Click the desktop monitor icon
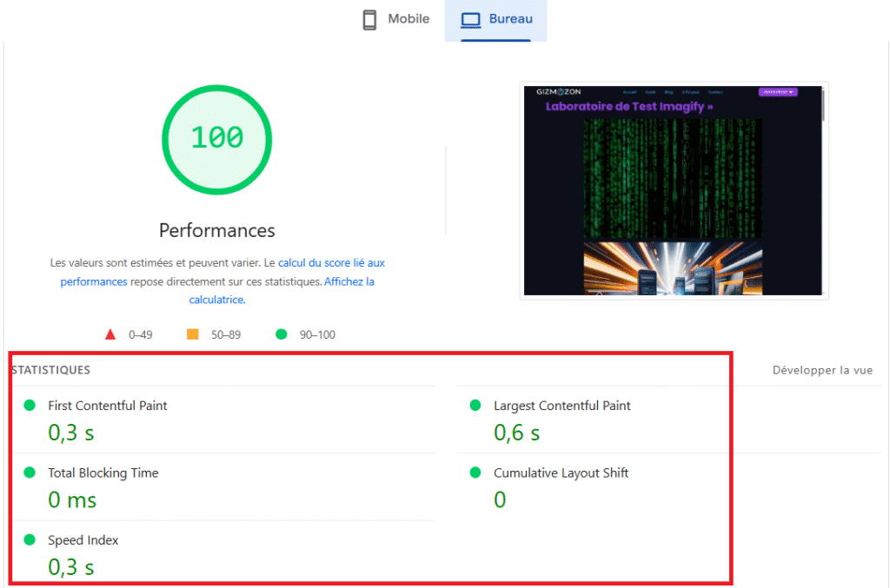Screen dimensions: 890x588 pos(471,20)
